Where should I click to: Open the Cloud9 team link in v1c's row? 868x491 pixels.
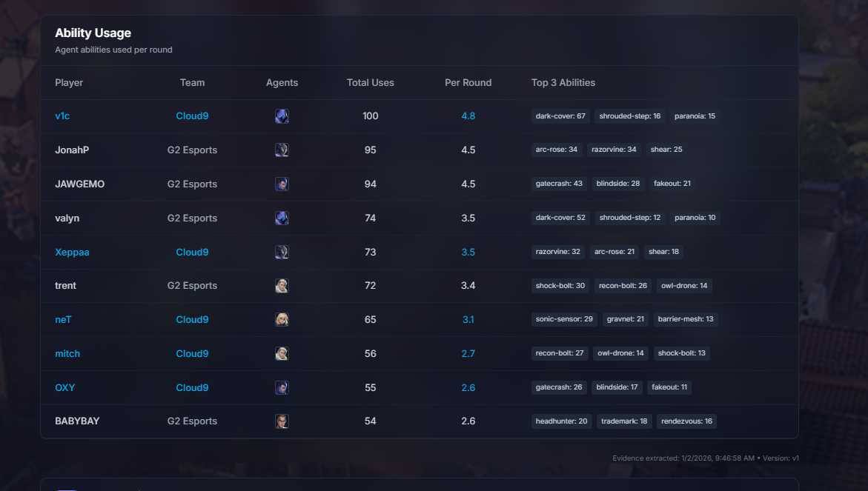[x=192, y=116]
